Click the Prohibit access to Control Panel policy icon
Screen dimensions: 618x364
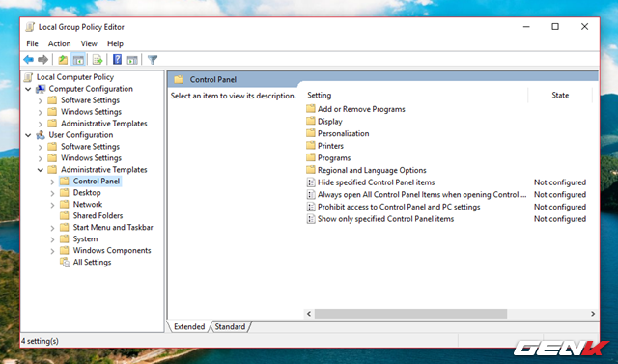[x=311, y=207]
